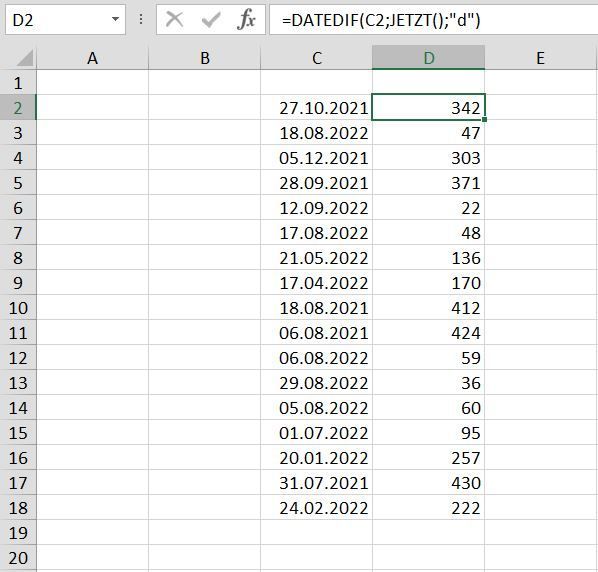Select column C header
This screenshot has width=598, height=572.
tap(317, 58)
